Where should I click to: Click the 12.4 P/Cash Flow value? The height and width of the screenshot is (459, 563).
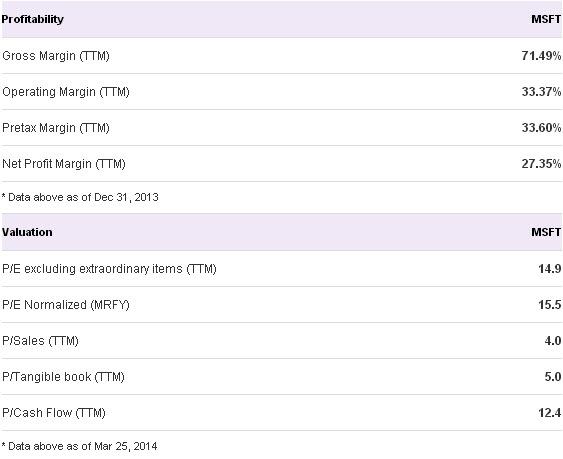(549, 413)
